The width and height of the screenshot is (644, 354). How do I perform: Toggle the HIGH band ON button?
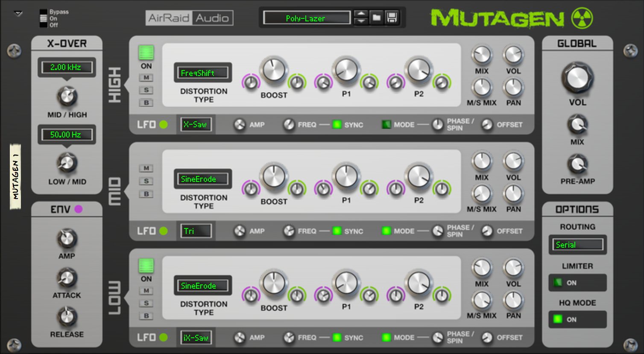[x=146, y=53]
